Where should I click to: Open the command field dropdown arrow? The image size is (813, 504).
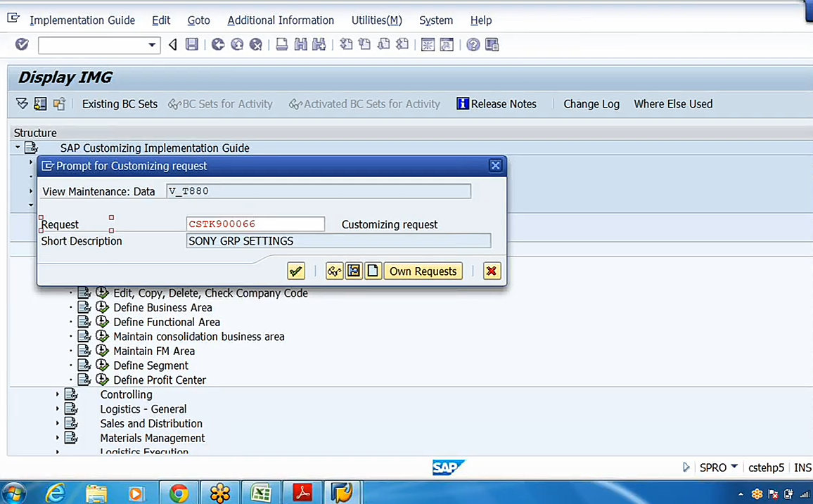[152, 45]
